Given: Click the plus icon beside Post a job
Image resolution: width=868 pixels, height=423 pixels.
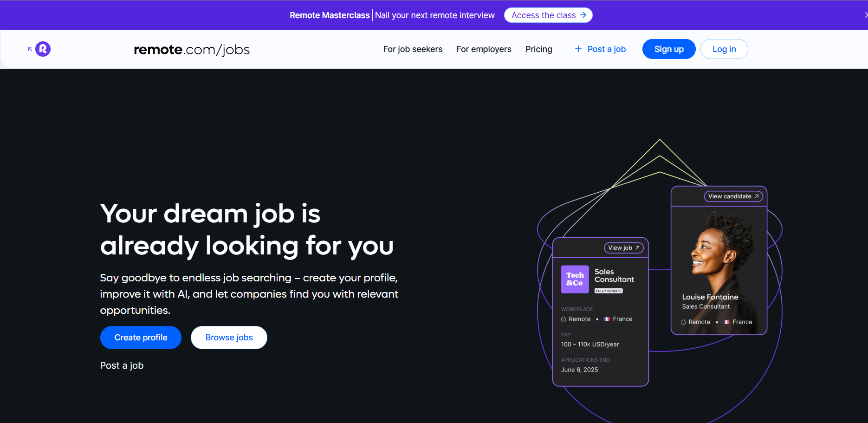Looking at the screenshot, I should [578, 49].
